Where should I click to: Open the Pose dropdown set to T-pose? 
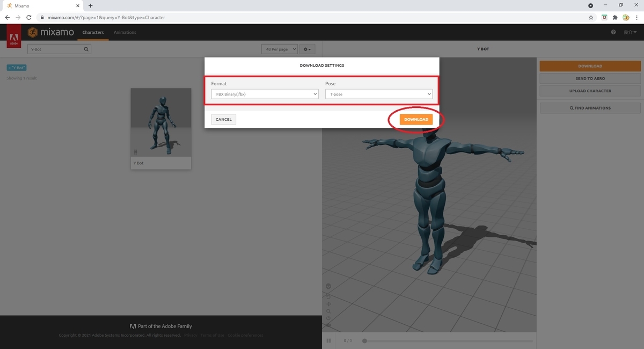[x=379, y=94]
